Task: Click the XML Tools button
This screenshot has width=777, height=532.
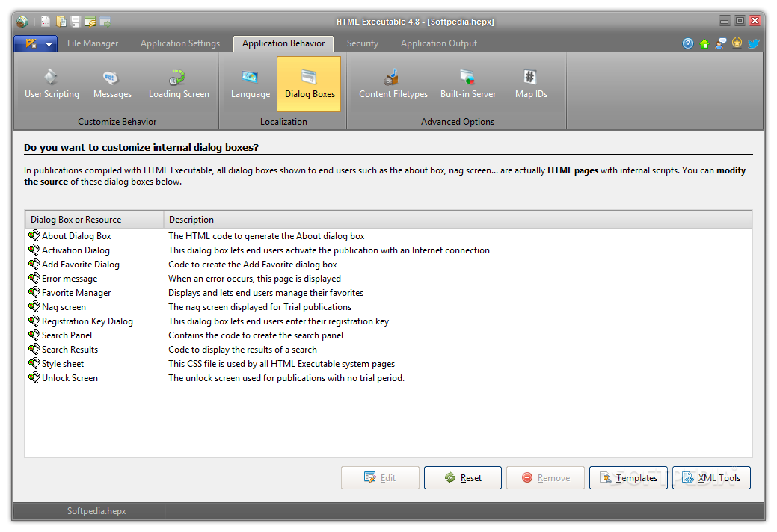Action: pyautogui.click(x=711, y=477)
